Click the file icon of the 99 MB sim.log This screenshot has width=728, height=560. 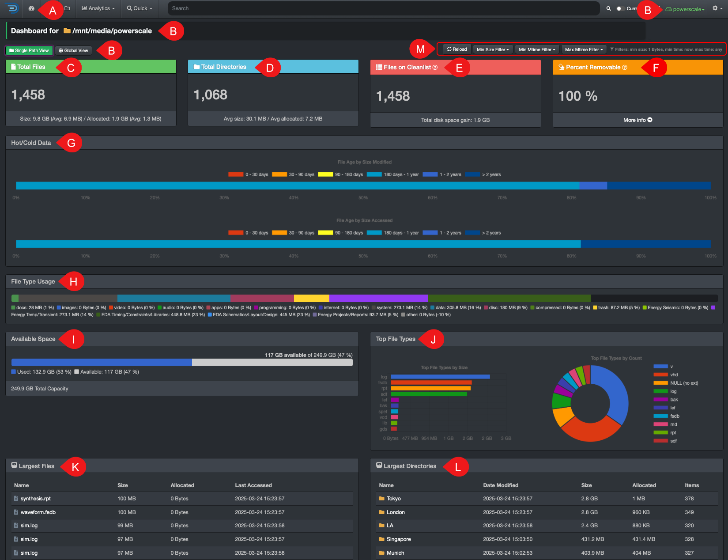tap(16, 526)
